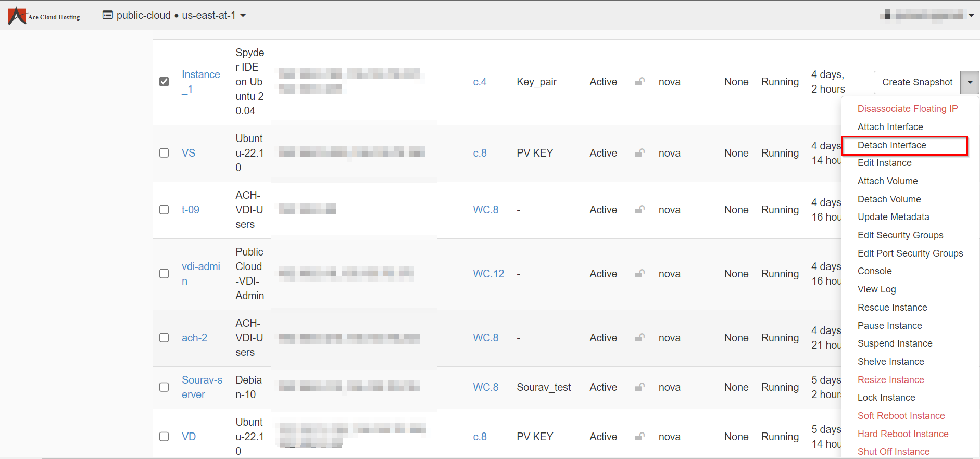Click the Ace Cloud Hosting logo
The image size is (980, 459).
tap(44, 16)
